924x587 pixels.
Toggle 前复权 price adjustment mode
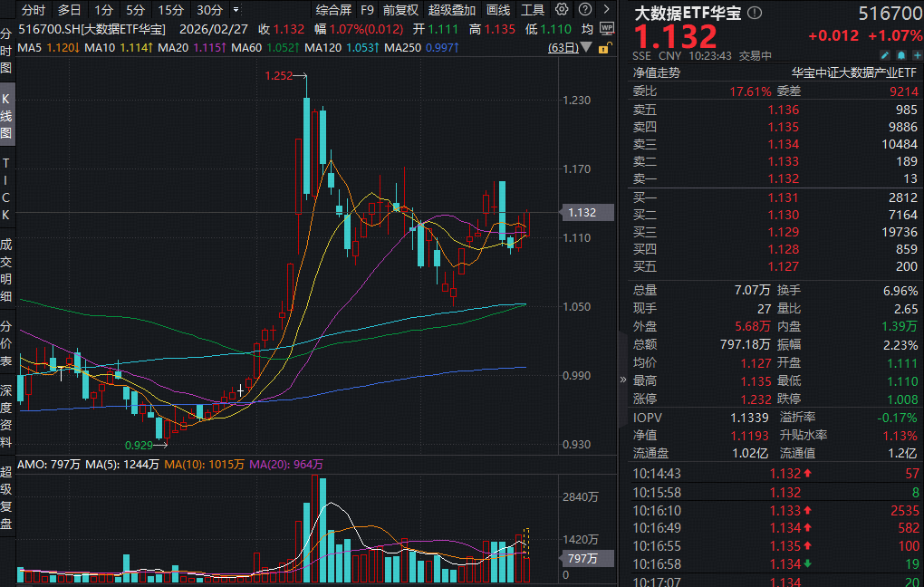tap(399, 9)
